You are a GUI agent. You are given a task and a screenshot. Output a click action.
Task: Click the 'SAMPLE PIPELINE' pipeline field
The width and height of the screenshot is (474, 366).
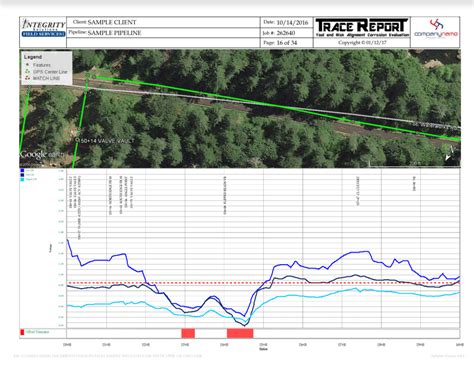point(114,33)
